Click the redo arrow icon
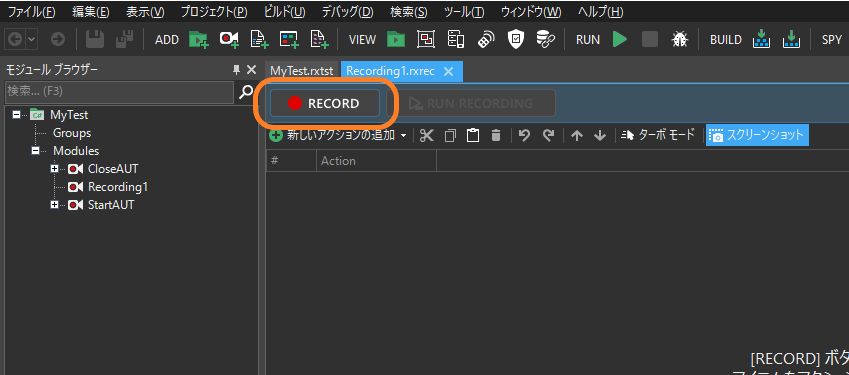The width and height of the screenshot is (849, 375). [x=548, y=135]
